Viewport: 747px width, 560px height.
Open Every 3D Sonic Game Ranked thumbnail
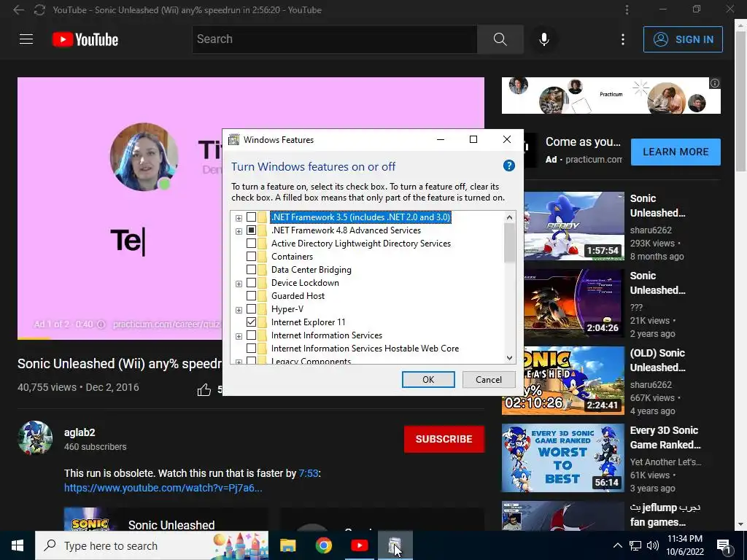[x=562, y=458]
